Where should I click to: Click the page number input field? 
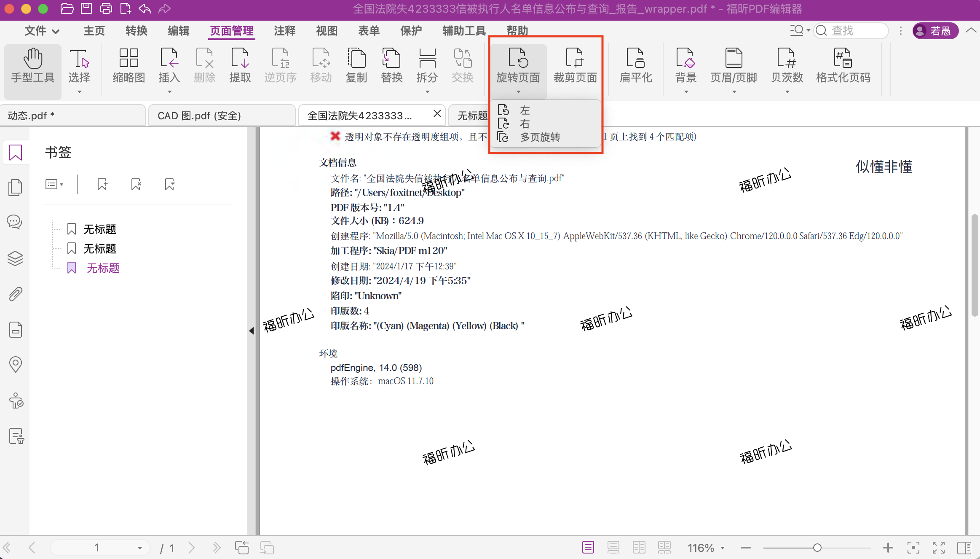click(97, 547)
